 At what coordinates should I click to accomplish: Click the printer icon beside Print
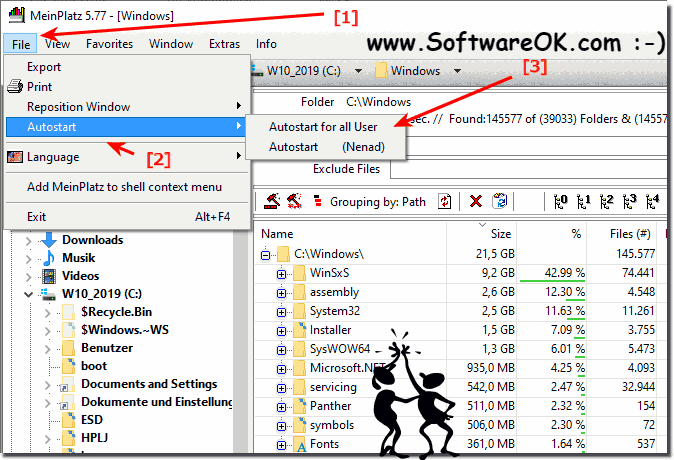tap(15, 86)
